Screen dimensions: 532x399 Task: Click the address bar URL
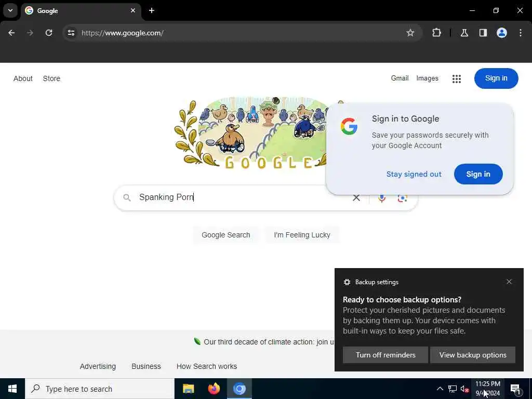coord(123,33)
